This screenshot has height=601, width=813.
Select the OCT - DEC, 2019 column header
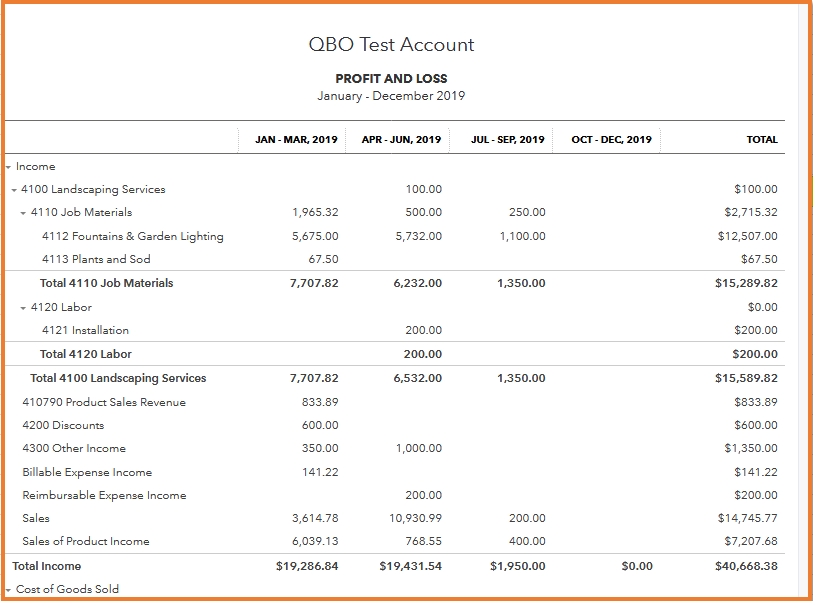coord(611,140)
